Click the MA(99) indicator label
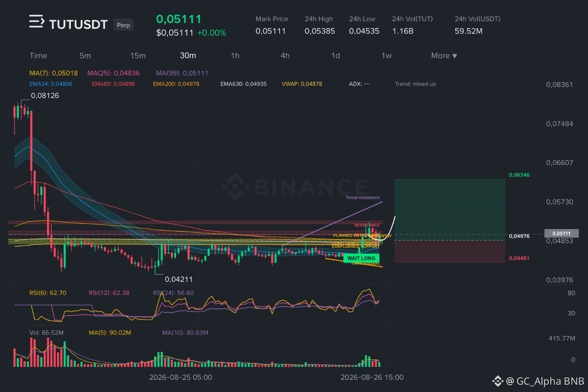Viewport: 588px width, 392px height. coord(182,73)
